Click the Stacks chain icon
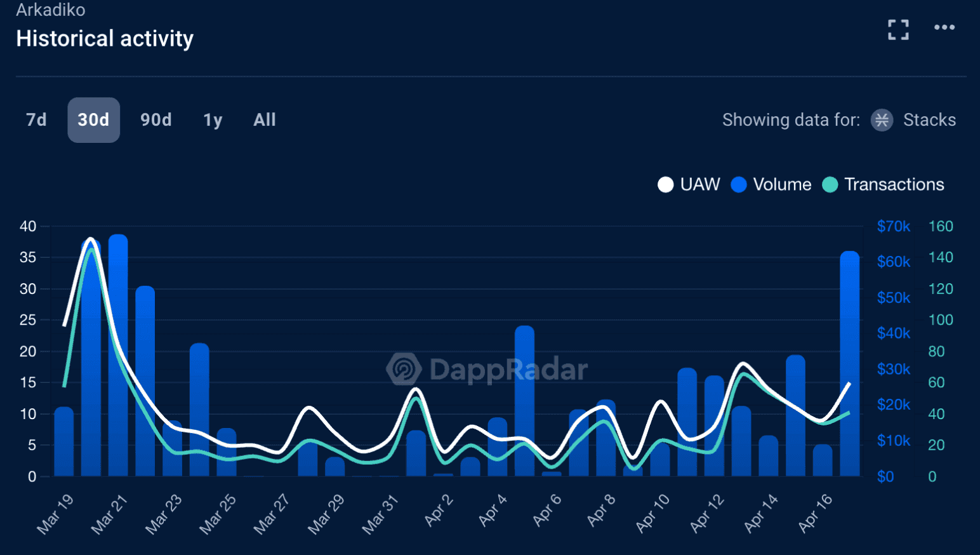Image resolution: width=980 pixels, height=555 pixels. click(882, 120)
